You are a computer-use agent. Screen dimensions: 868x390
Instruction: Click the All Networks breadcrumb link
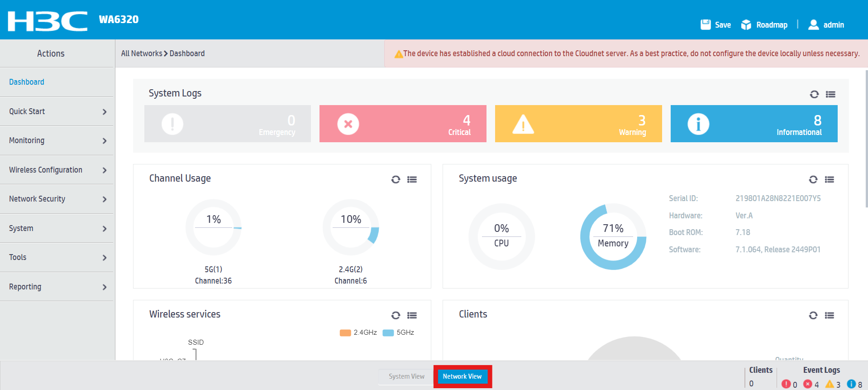141,53
